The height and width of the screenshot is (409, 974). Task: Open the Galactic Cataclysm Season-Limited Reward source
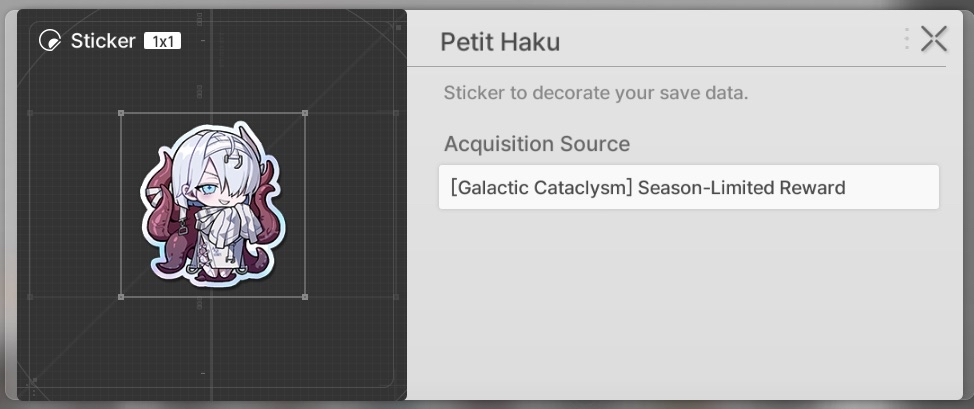[689, 187]
